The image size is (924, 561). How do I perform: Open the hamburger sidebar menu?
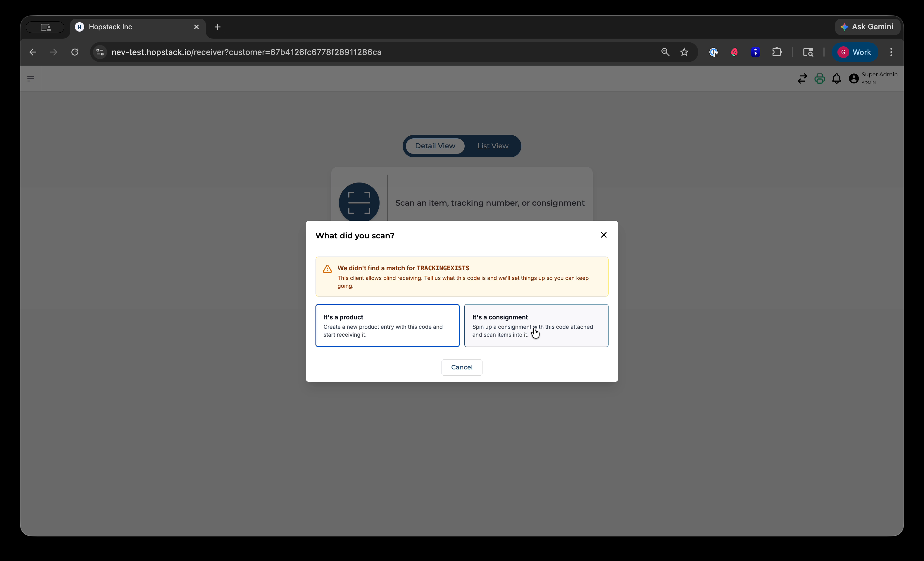(31, 78)
